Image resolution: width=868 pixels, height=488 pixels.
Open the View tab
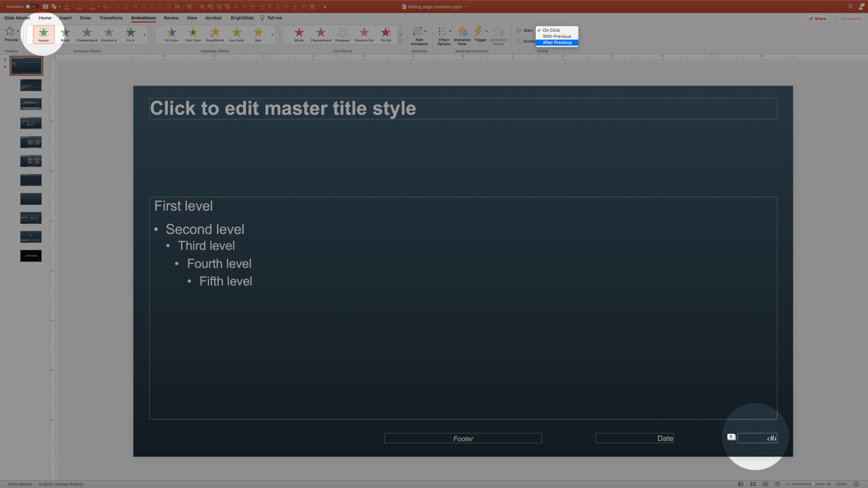(191, 18)
